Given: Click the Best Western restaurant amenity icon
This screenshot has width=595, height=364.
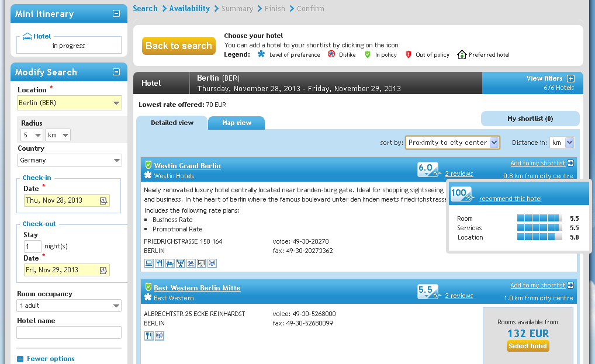Looking at the screenshot, I should (148, 335).
